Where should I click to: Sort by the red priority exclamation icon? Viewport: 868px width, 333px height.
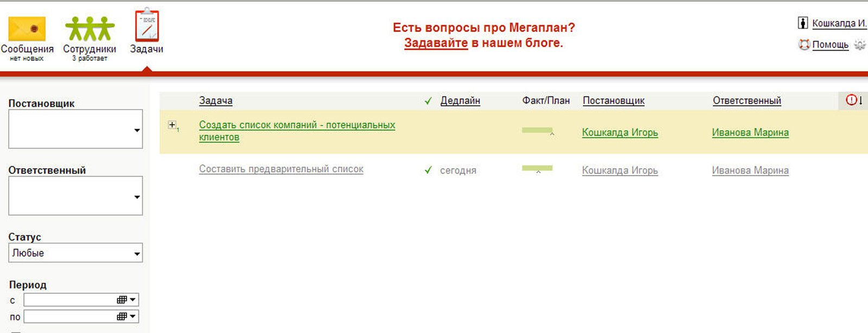[852, 100]
